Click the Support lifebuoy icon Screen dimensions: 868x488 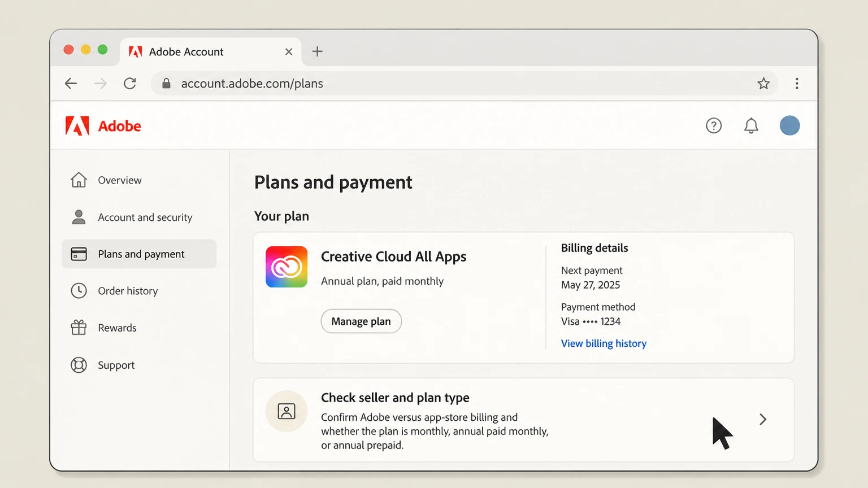click(x=79, y=365)
